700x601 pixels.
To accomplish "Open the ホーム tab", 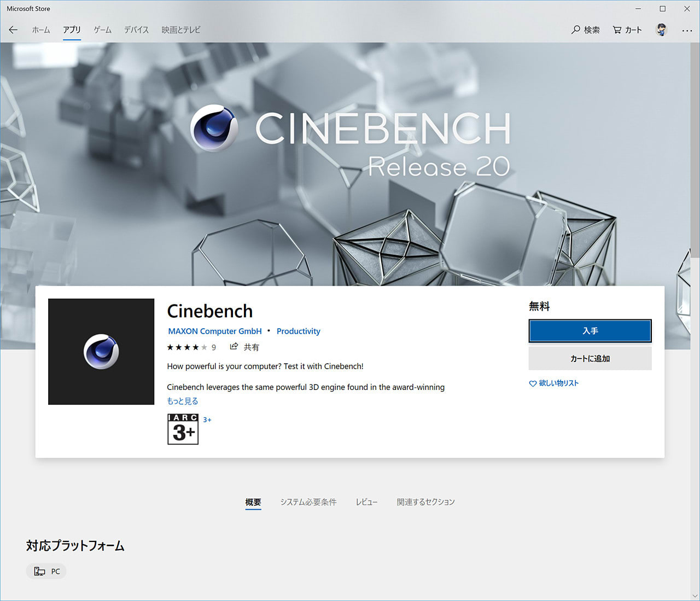I will coord(41,30).
